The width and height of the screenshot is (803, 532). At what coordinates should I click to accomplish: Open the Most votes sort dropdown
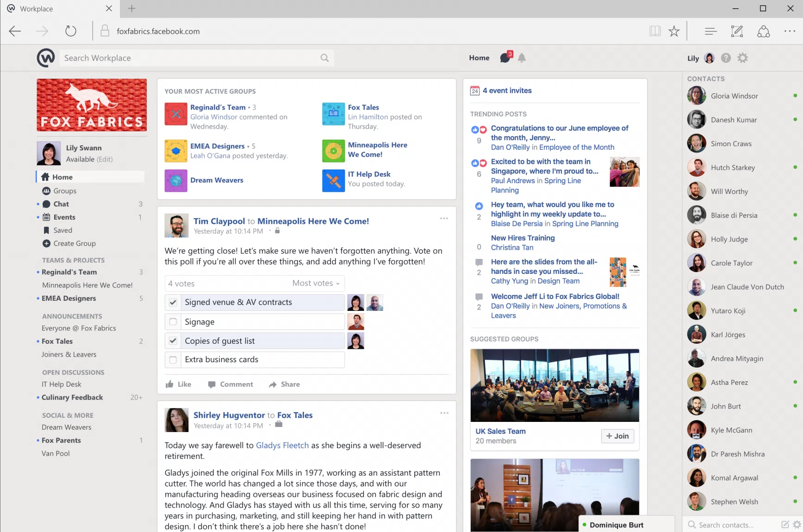pos(316,283)
